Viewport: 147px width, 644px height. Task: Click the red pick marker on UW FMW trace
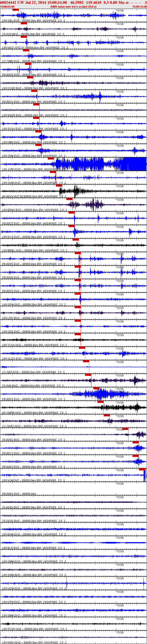pos(38,131)
